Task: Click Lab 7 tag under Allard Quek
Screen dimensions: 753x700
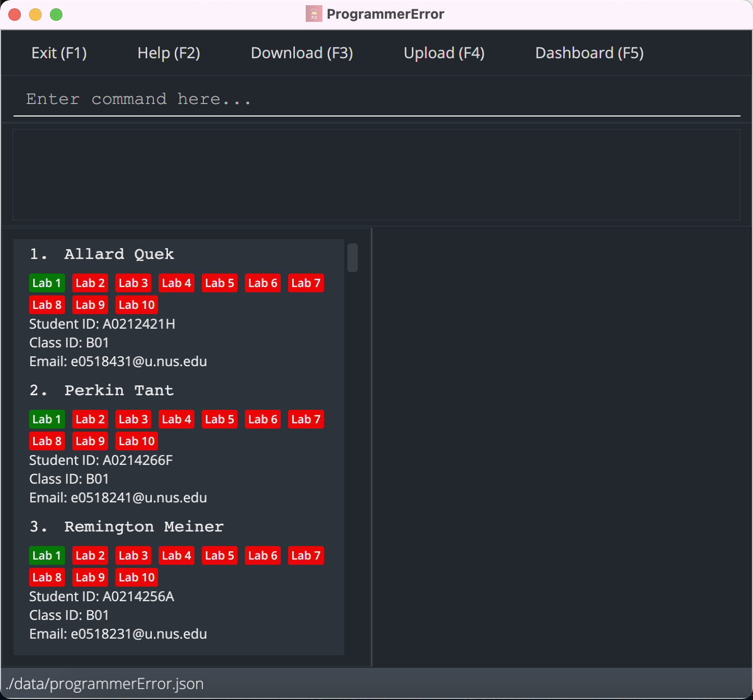Action: [x=306, y=283]
